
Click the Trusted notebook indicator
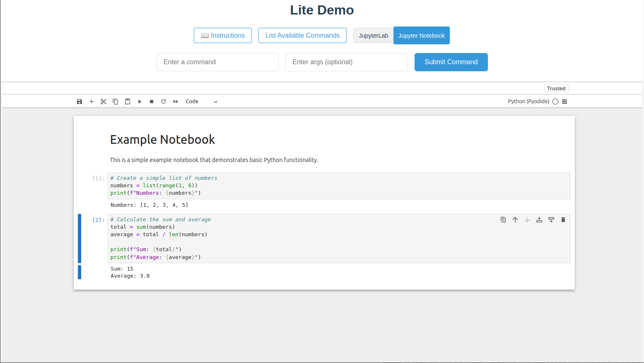click(556, 88)
